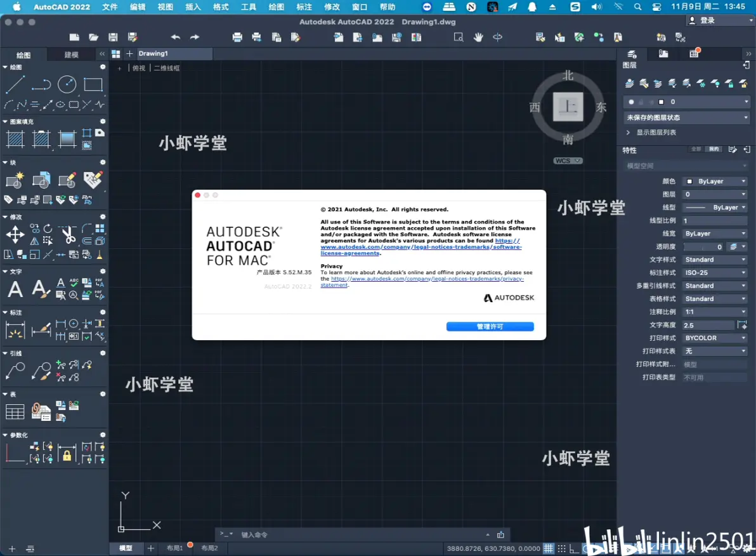Click the 文字高度 2.5 field
The height and width of the screenshot is (556, 756).
click(708, 326)
